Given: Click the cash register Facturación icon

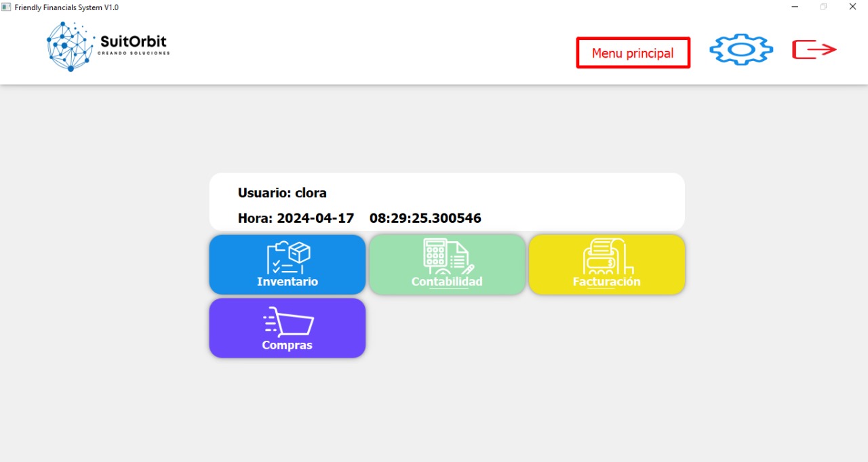Looking at the screenshot, I should 607,256.
